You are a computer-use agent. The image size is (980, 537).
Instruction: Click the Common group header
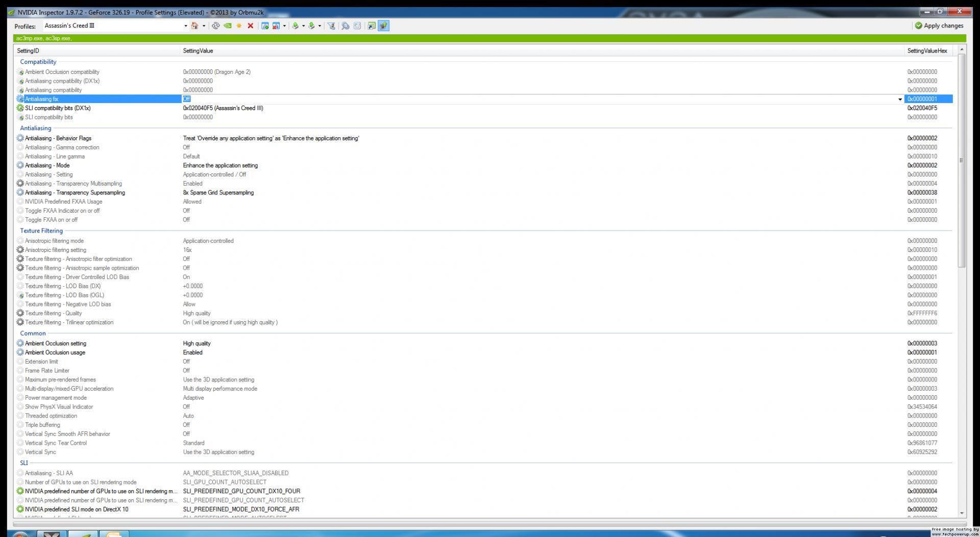pyautogui.click(x=33, y=333)
